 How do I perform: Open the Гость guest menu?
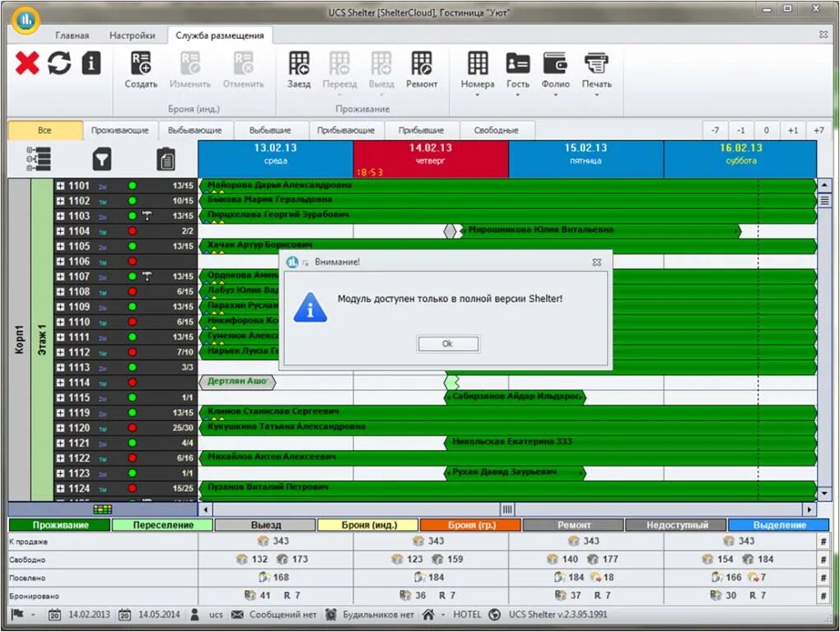[517, 74]
